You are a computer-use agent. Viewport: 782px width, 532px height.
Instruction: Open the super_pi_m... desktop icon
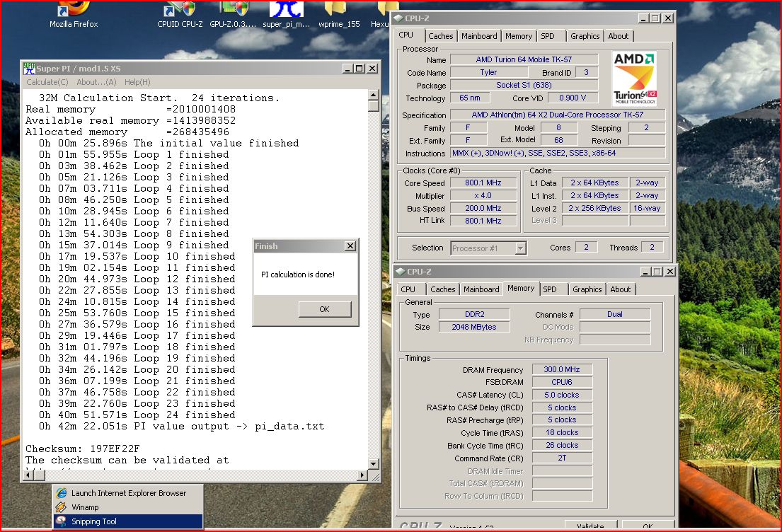click(287, 14)
